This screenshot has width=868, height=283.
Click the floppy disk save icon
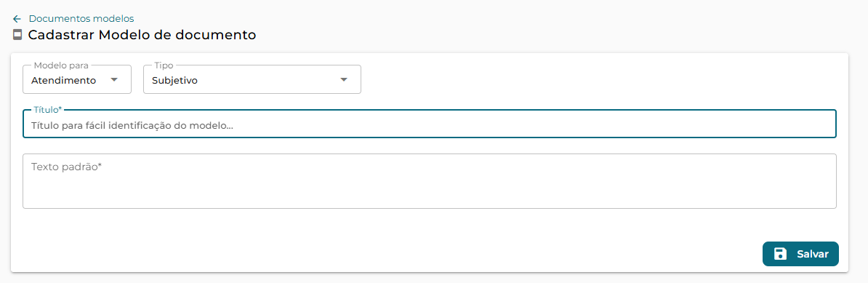[780, 254]
